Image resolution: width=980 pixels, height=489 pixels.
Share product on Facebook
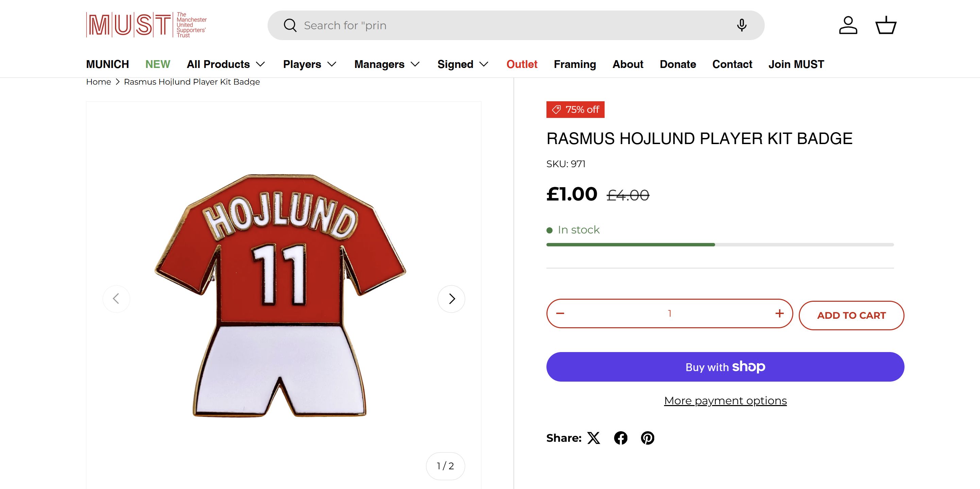pos(621,438)
